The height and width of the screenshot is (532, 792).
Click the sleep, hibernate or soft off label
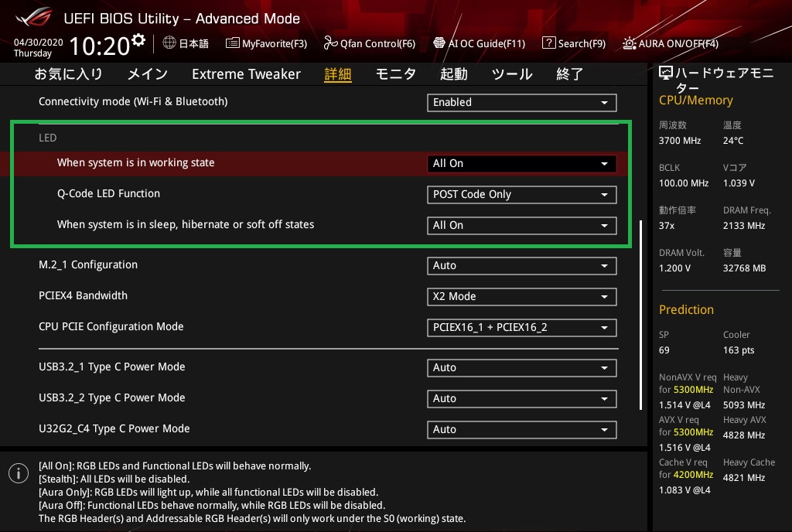point(186,224)
